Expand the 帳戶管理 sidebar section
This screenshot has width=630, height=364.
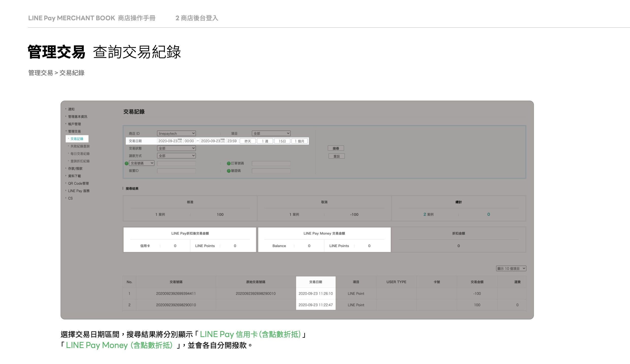tap(74, 124)
